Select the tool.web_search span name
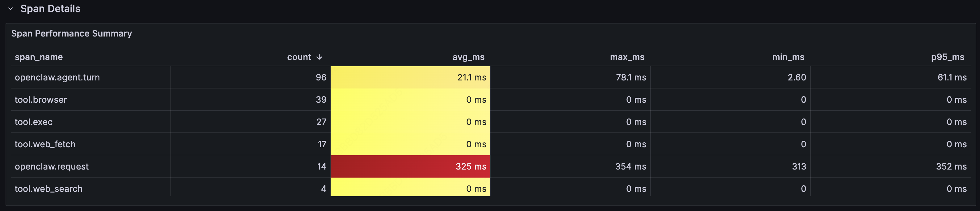 tap(48, 189)
